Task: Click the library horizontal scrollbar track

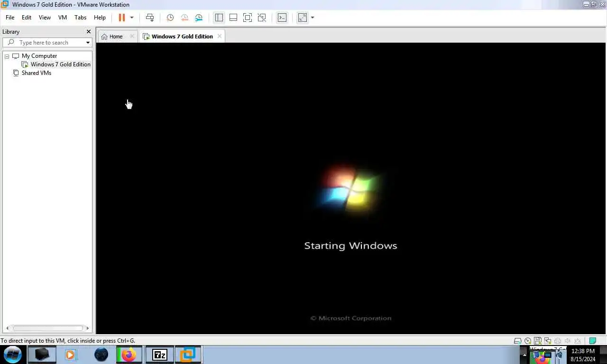Action: pos(47,328)
